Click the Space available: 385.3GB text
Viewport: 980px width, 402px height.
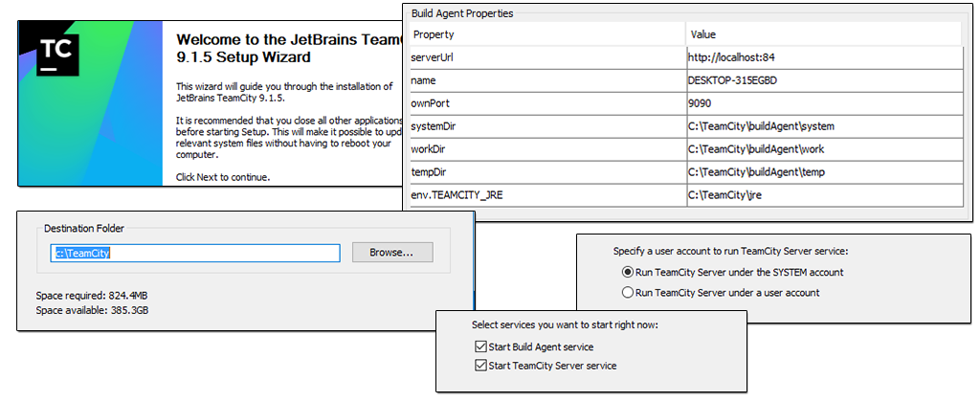93,309
